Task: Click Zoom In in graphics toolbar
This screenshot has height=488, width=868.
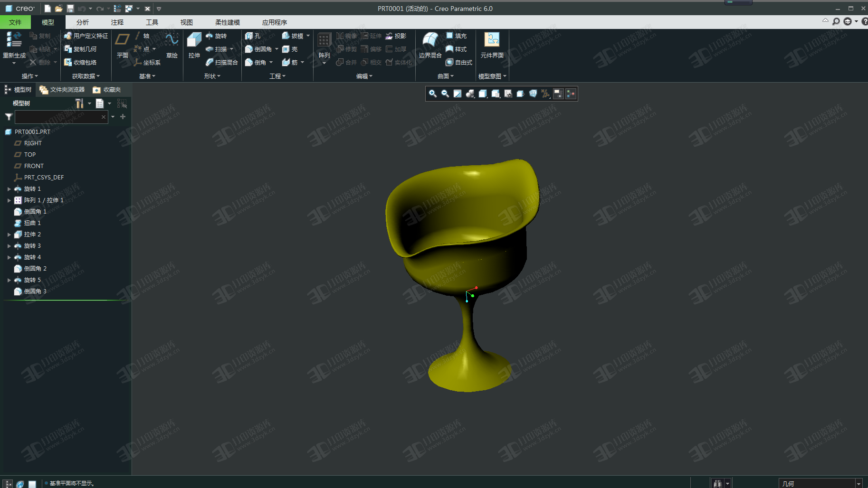Action: point(432,94)
